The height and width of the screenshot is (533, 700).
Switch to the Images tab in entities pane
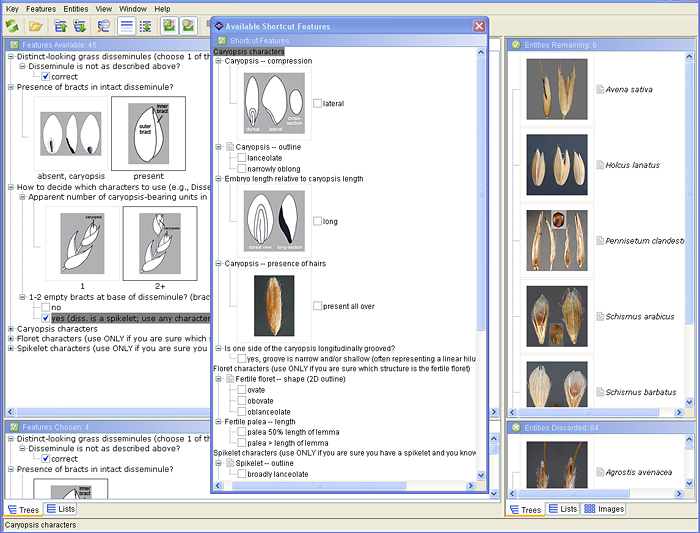click(x=604, y=509)
